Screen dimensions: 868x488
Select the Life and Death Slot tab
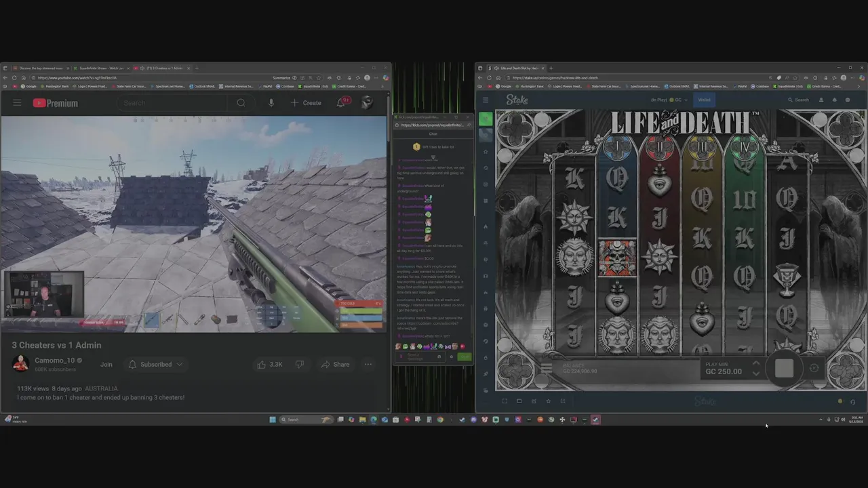[x=515, y=68]
